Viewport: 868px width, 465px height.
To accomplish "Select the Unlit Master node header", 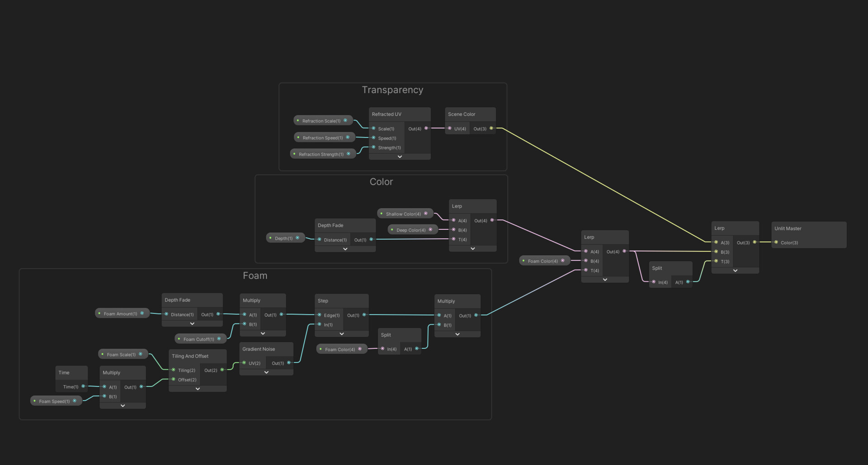I will 809,228.
